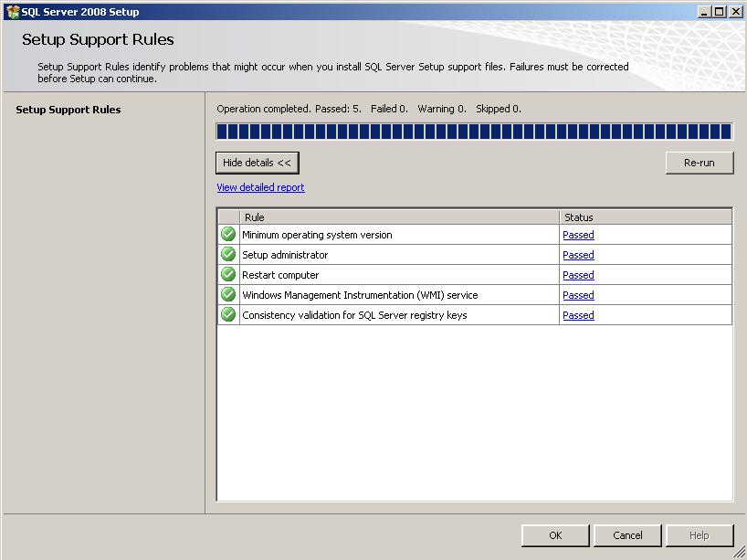Open Passed status for Restart computer

click(578, 275)
